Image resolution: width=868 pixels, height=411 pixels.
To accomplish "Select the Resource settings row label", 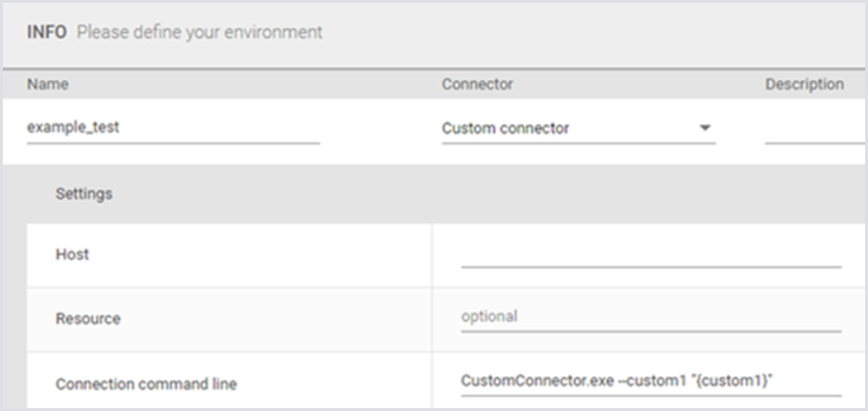I will pyautogui.click(x=88, y=318).
